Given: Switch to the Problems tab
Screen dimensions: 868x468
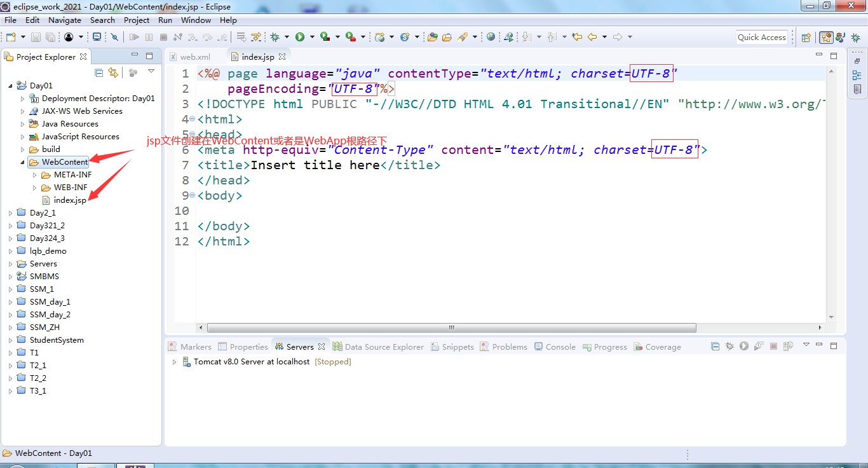Looking at the screenshot, I should pos(503,347).
